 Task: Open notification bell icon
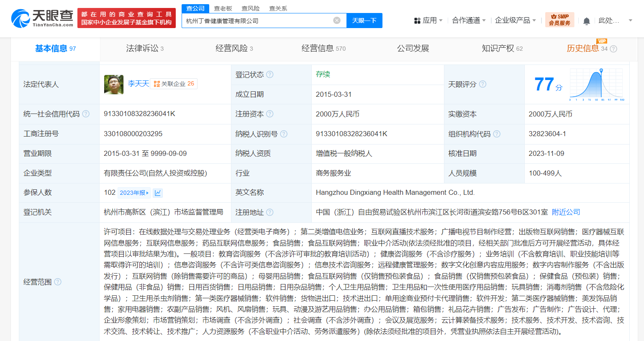tap(587, 21)
